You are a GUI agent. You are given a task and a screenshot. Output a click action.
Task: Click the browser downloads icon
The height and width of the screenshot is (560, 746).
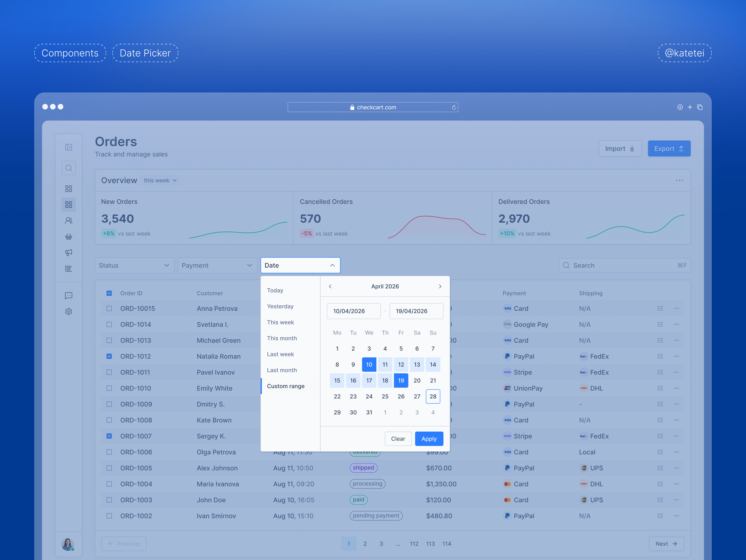tap(680, 107)
